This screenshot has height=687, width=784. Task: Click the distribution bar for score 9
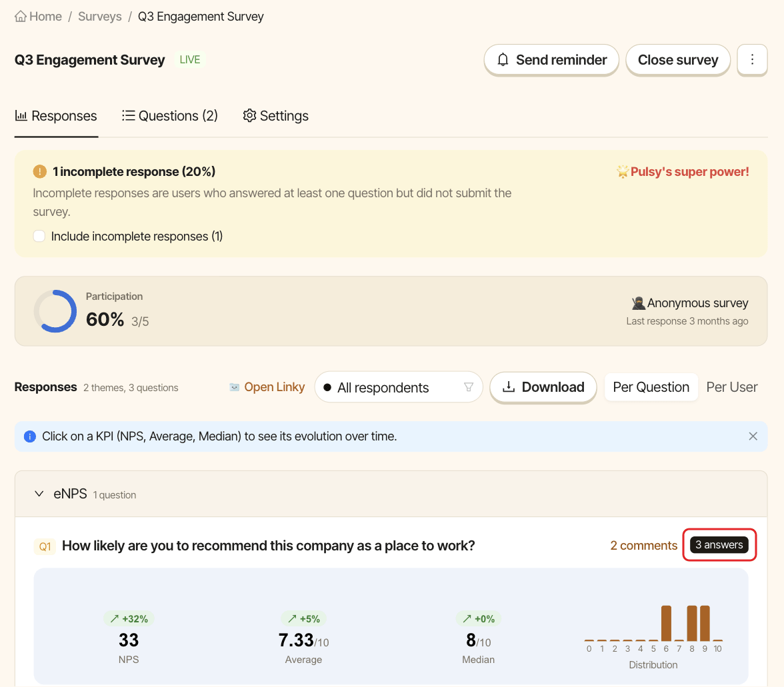705,623
